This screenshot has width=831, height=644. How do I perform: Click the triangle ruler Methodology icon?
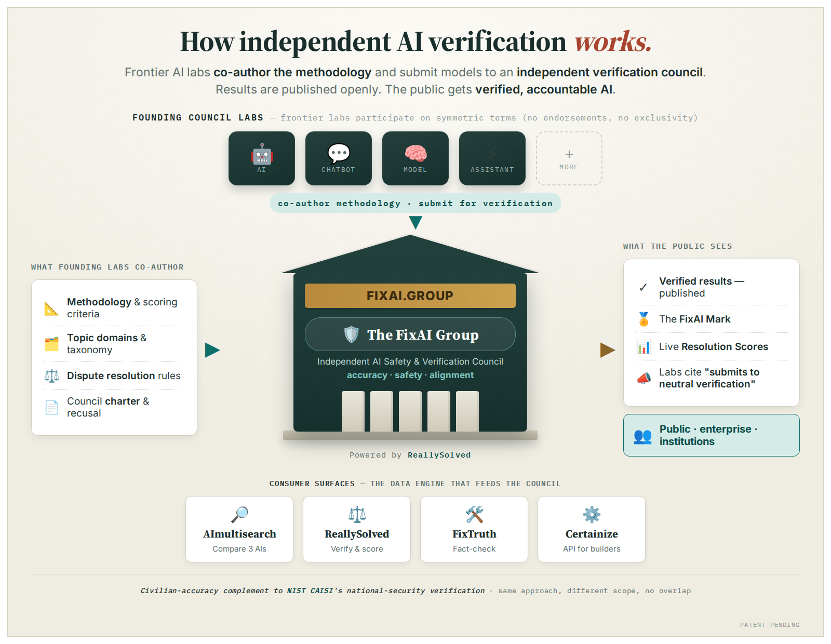[x=51, y=308]
